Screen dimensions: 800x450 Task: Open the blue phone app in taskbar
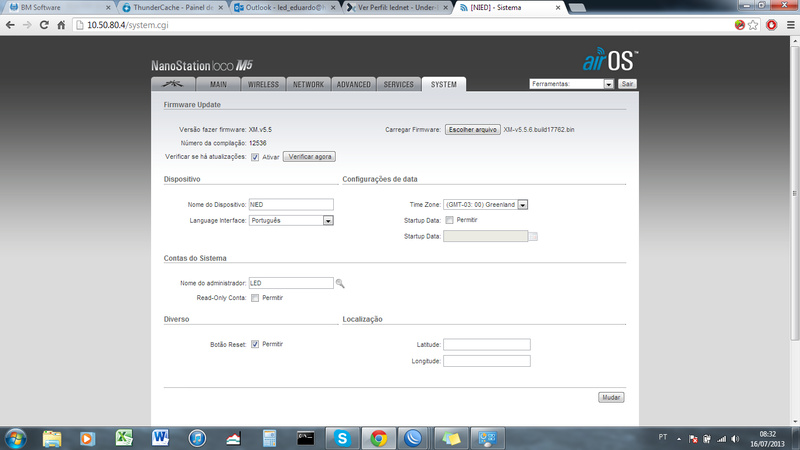click(413, 438)
